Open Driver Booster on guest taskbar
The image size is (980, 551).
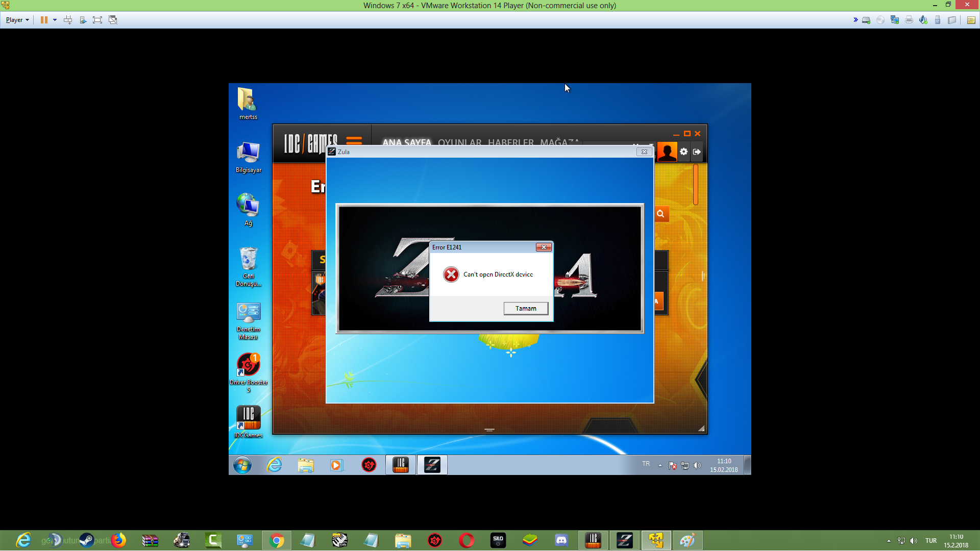(369, 465)
